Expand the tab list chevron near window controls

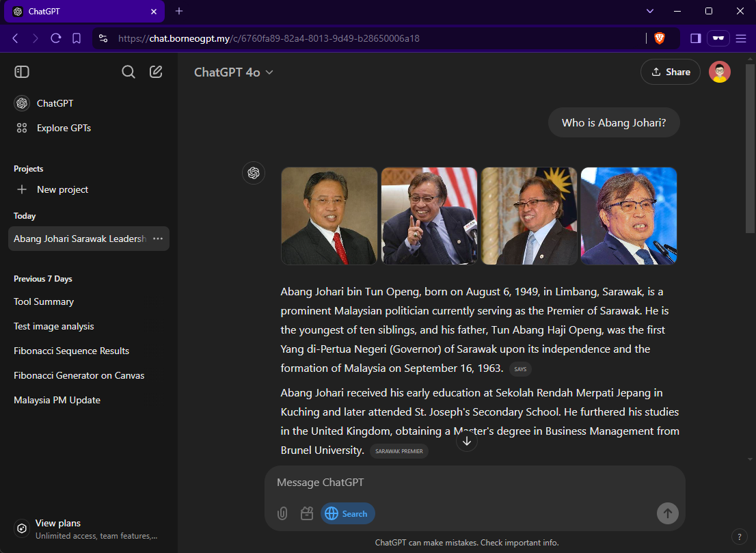649,11
